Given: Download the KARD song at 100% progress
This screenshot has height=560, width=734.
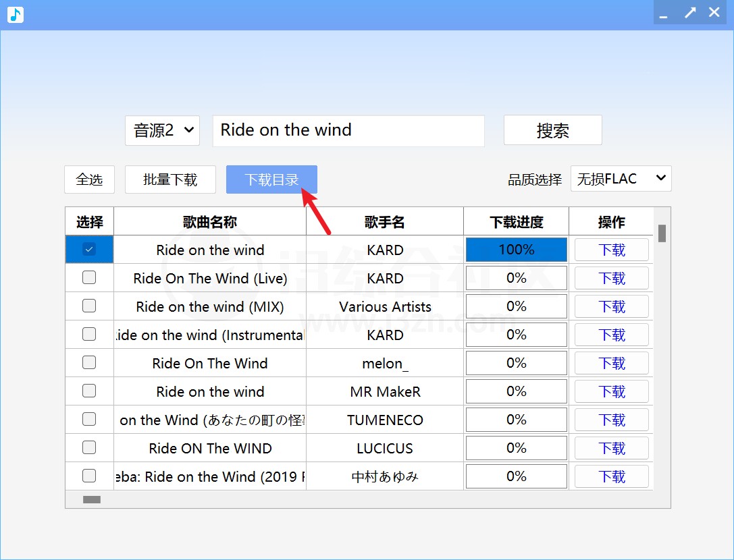Looking at the screenshot, I should coord(612,250).
